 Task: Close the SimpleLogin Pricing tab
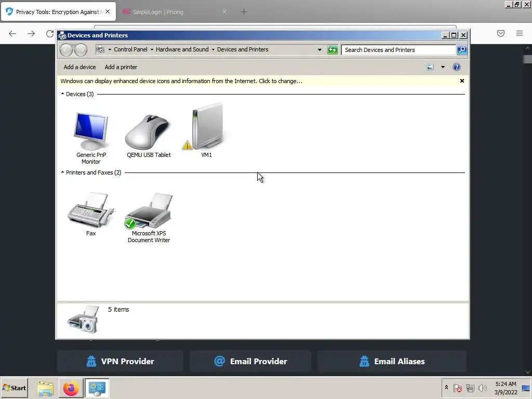[x=224, y=11]
